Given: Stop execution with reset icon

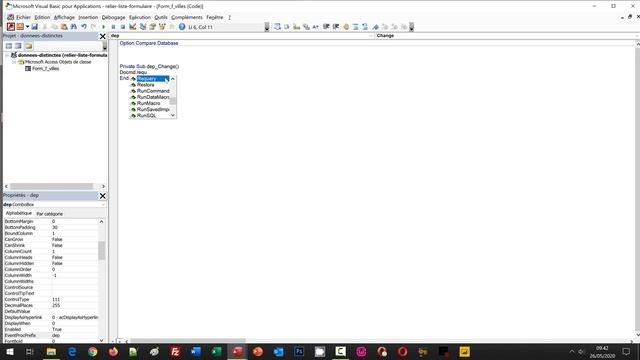Looking at the screenshot, I should [x=122, y=27].
